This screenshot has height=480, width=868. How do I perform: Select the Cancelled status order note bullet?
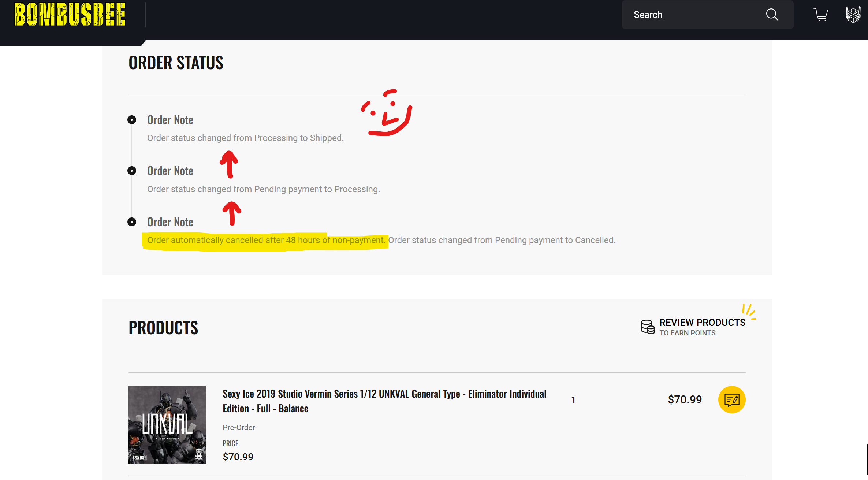coord(132,222)
